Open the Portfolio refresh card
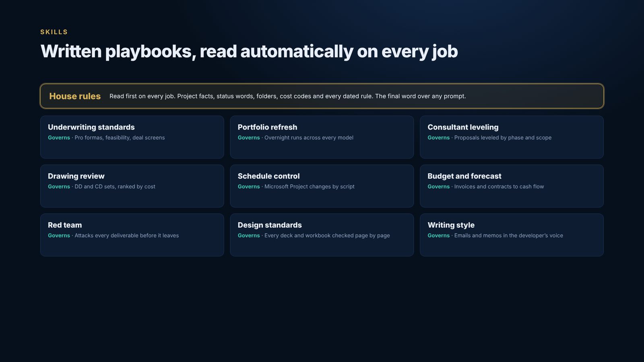This screenshot has height=362, width=644. coord(322,137)
